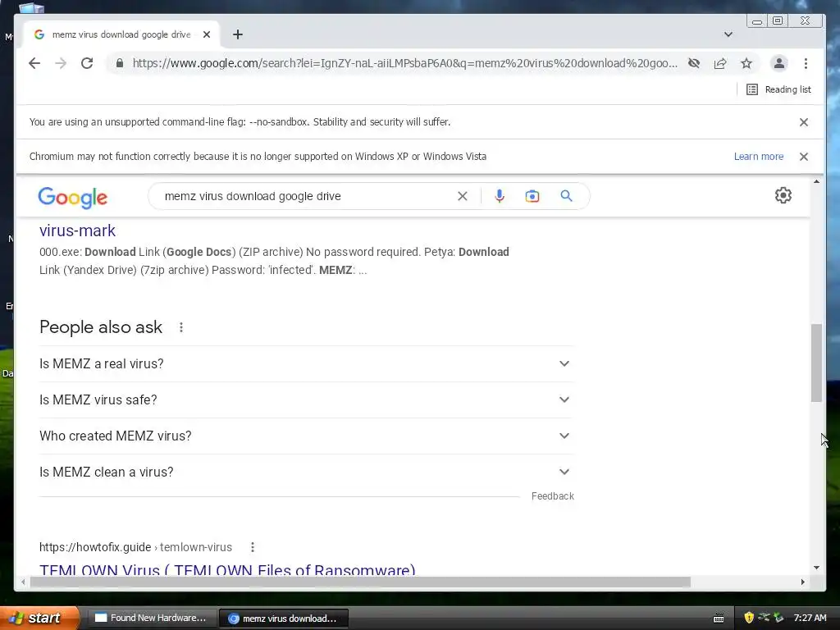Image resolution: width=840 pixels, height=630 pixels.
Task: Open Google quick settings gear
Action: (783, 195)
